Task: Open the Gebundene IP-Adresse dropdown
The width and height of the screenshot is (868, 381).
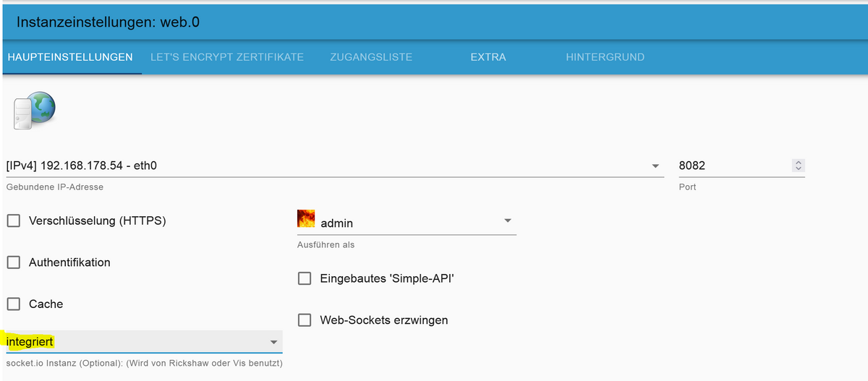Action: [x=335, y=166]
